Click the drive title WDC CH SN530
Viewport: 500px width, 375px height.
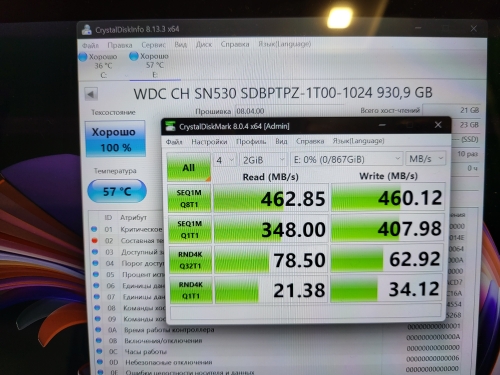(283, 93)
